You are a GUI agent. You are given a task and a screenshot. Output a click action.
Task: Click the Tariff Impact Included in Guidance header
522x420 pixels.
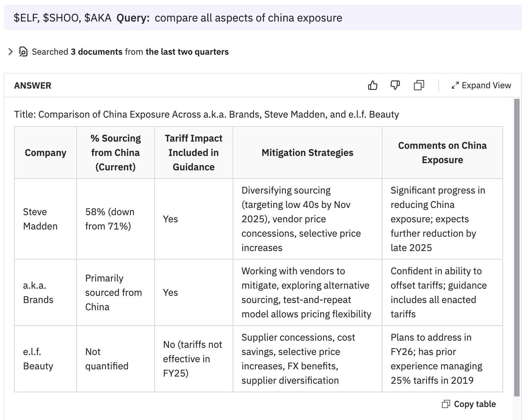(193, 153)
